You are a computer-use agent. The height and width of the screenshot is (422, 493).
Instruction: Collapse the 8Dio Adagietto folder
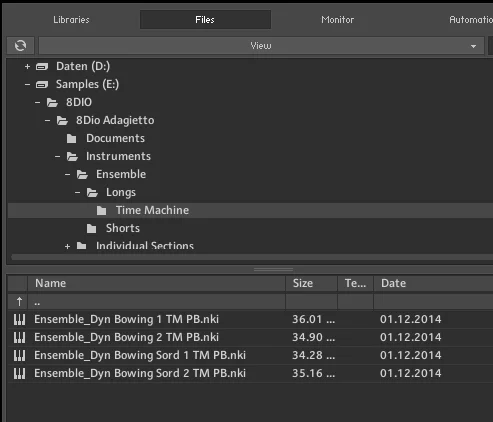coord(47,121)
